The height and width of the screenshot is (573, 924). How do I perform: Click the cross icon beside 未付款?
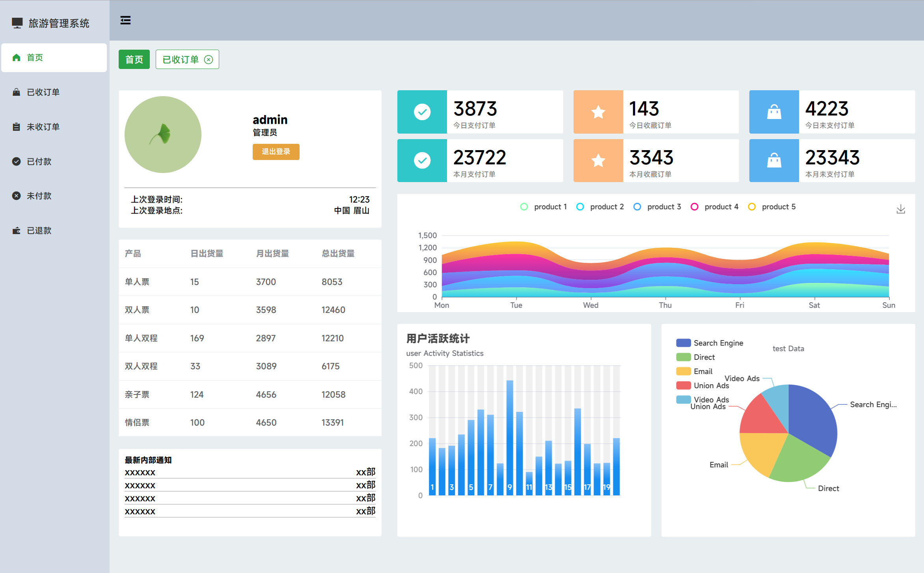(16, 196)
